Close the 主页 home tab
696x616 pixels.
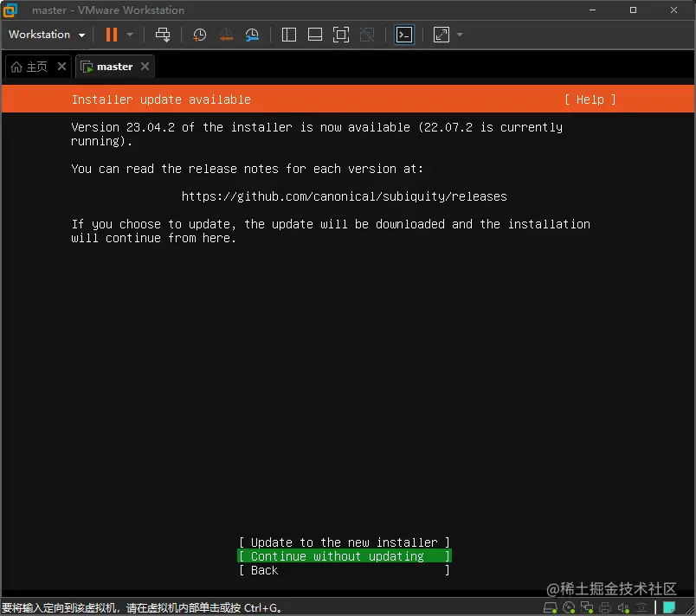click(x=61, y=67)
